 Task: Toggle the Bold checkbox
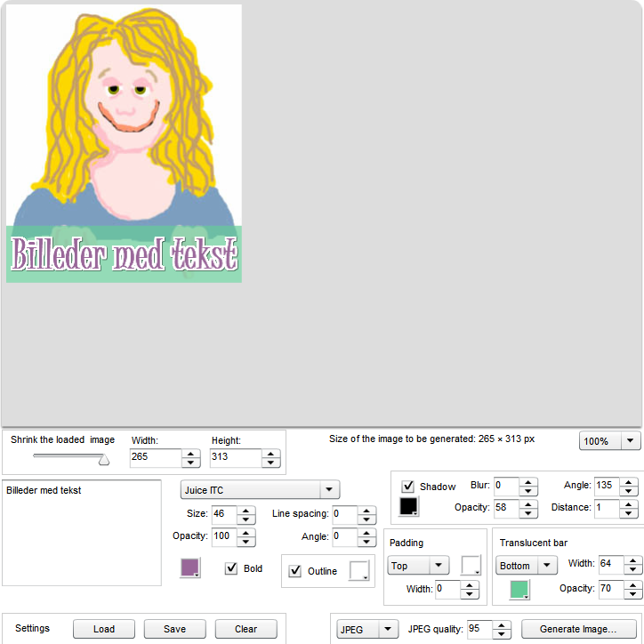click(x=231, y=568)
